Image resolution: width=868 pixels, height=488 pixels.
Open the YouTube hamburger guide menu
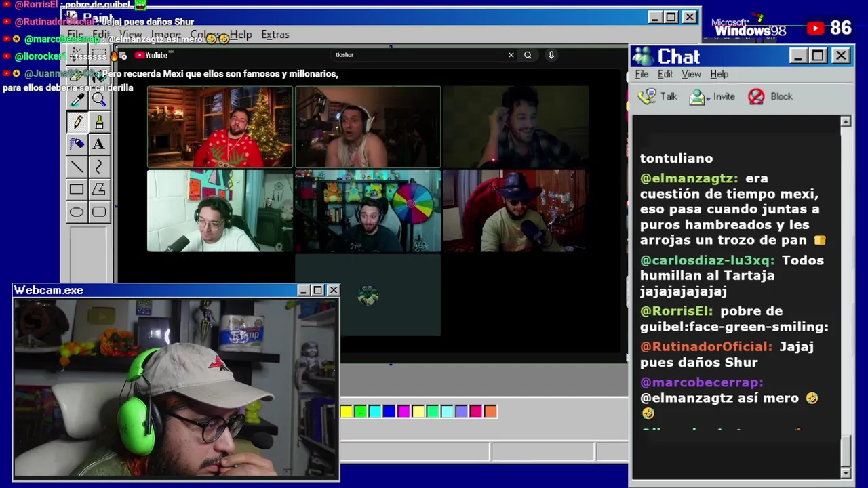click(x=123, y=56)
